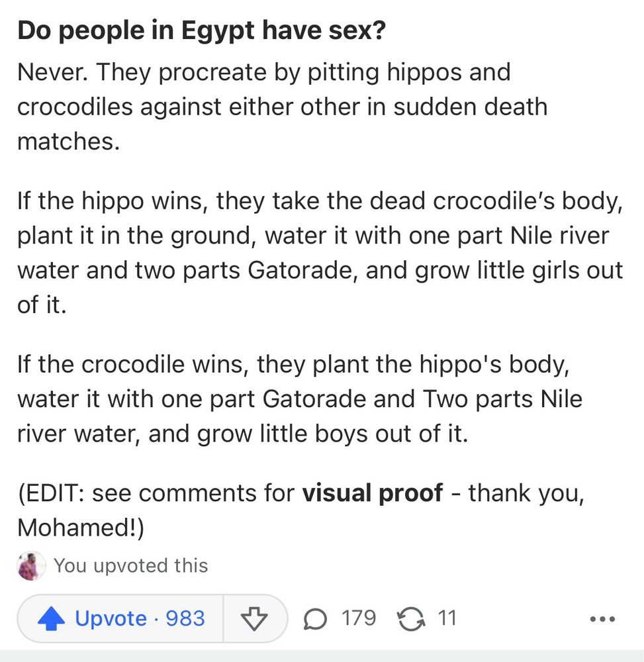The width and height of the screenshot is (644, 662).
Task: Click the name "Mohamed!)" in the edit note
Action: [x=79, y=528]
